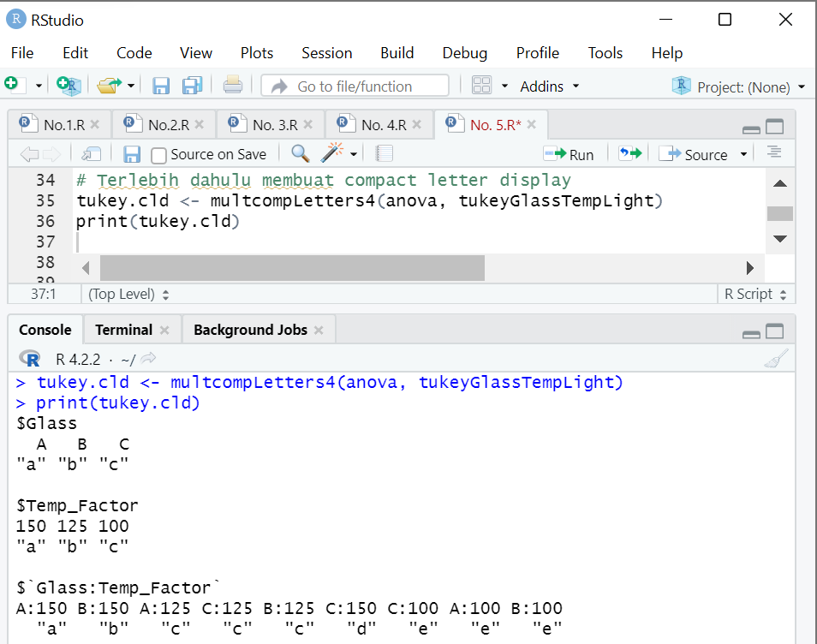Image resolution: width=817 pixels, height=644 pixels.
Task: Switch to the No.2.R script tab
Action: click(163, 124)
